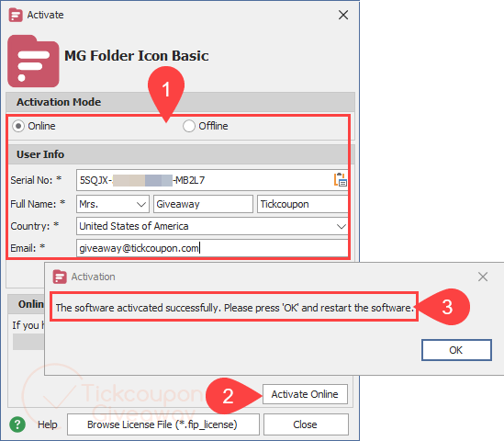Click OK in the Activation dialog
This screenshot has height=441, width=504.
coord(456,350)
